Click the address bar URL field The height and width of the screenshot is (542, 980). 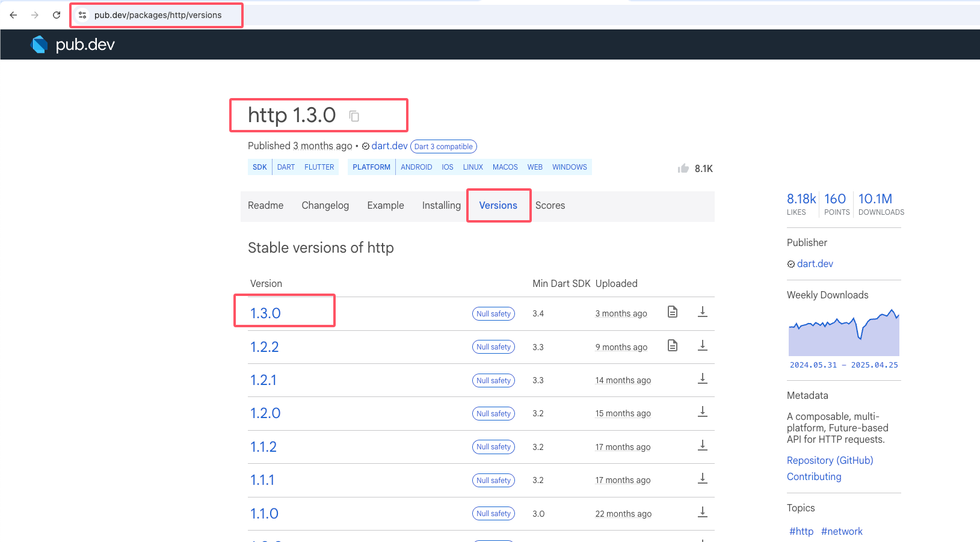[158, 15]
